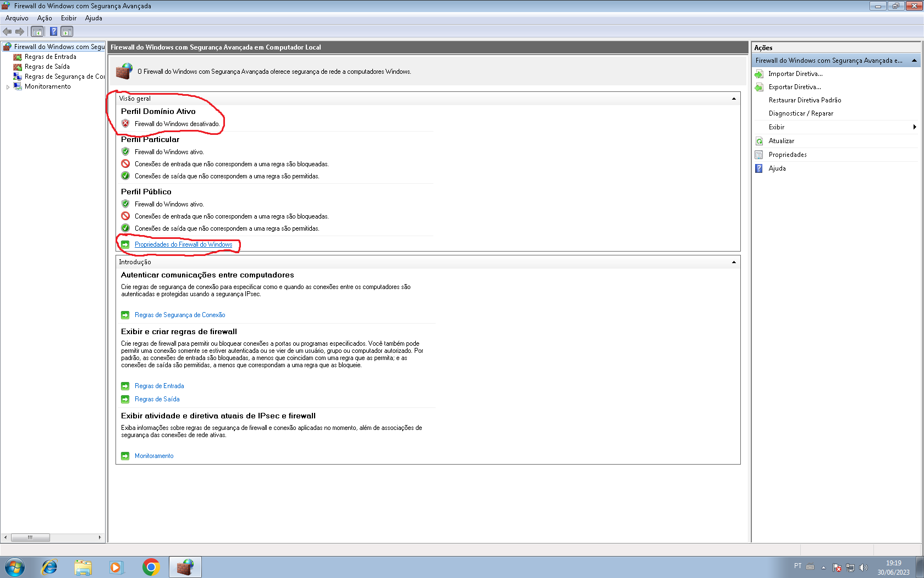Collapse the Ações group header
This screenshot has width=924, height=578.
[914, 61]
